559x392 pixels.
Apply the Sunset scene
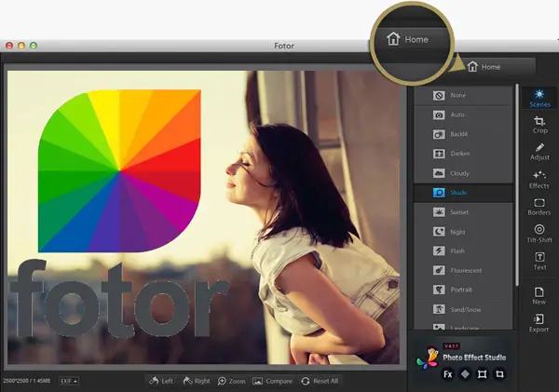coord(463,212)
